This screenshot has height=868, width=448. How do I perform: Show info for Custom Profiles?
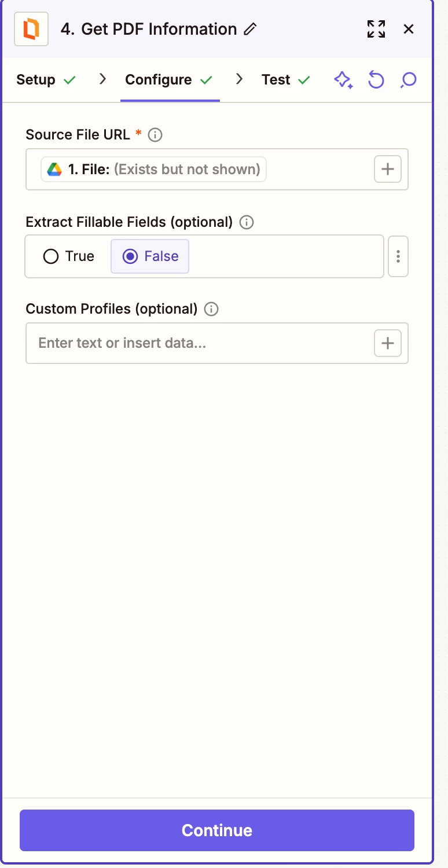pos(212,309)
